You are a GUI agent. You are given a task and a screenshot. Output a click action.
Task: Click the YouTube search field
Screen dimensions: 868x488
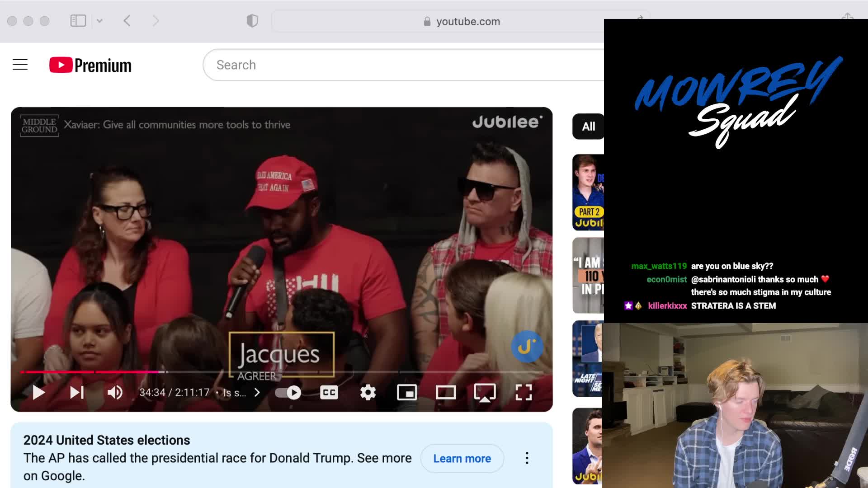pos(403,65)
